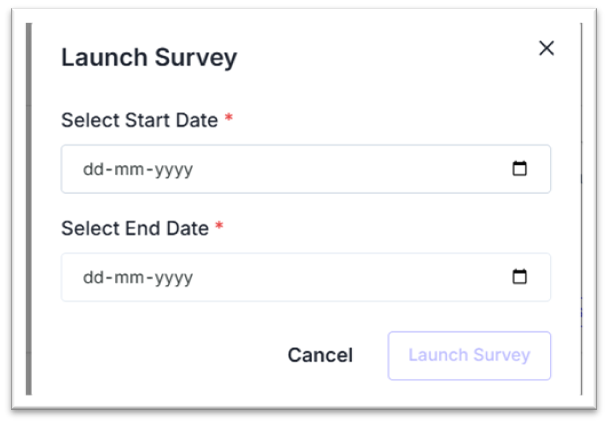
Task: Click the Launch Survey dialog title
Action: click(x=149, y=57)
